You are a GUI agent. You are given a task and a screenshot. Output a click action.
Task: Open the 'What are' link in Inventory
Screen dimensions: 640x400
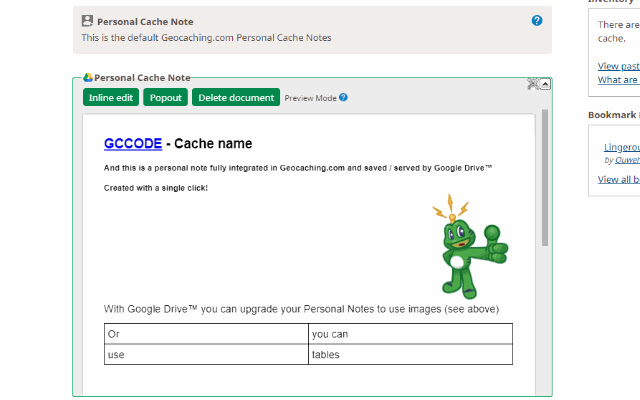pos(618,80)
